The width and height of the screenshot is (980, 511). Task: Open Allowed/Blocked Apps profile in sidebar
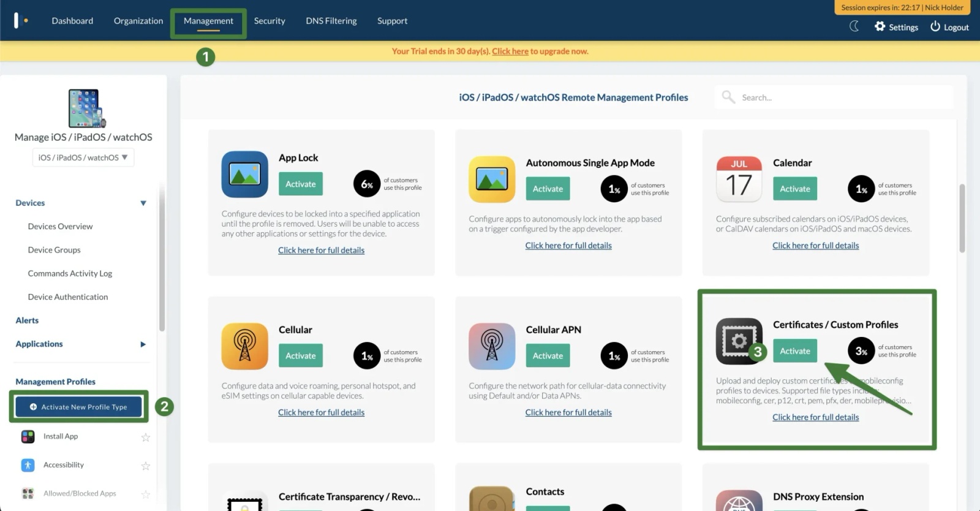click(80, 493)
